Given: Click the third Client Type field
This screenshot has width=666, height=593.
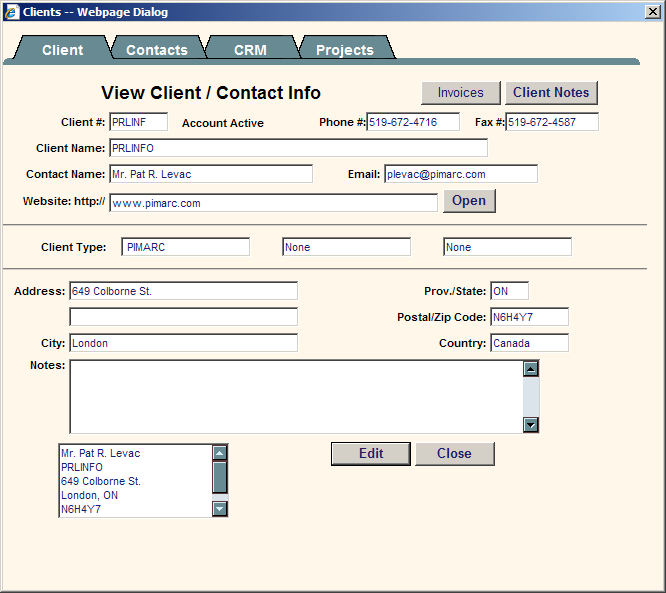Looking at the screenshot, I should click(507, 247).
